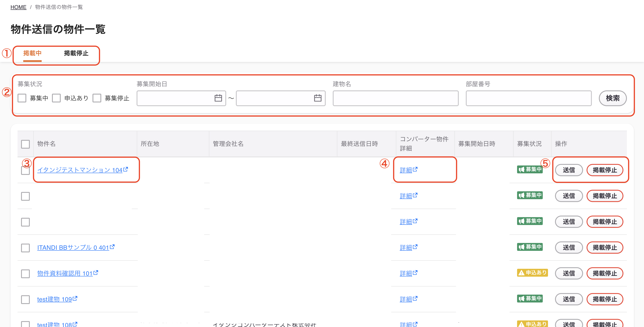The image size is (644, 327).
Task: Click 申込あり warning badge in 物件資料確認用 101 row
Action: click(x=532, y=272)
